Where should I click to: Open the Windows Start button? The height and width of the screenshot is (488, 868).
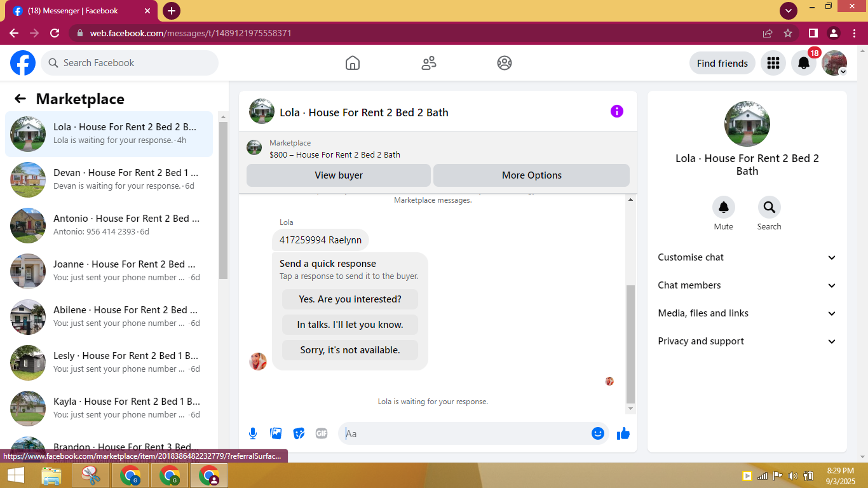click(x=15, y=475)
